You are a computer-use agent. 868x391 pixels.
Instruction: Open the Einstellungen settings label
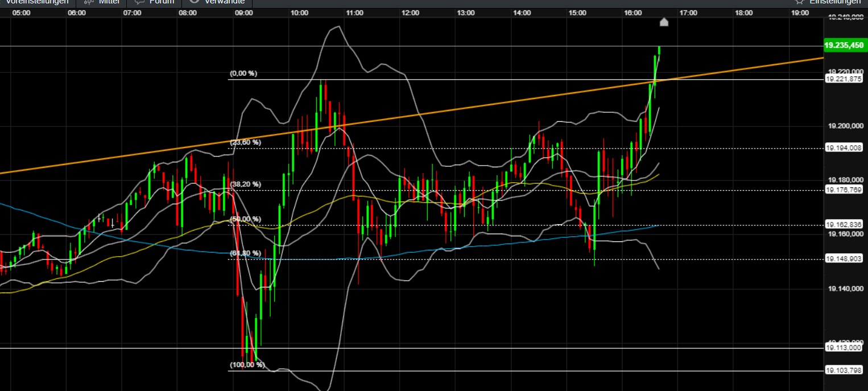835,2
